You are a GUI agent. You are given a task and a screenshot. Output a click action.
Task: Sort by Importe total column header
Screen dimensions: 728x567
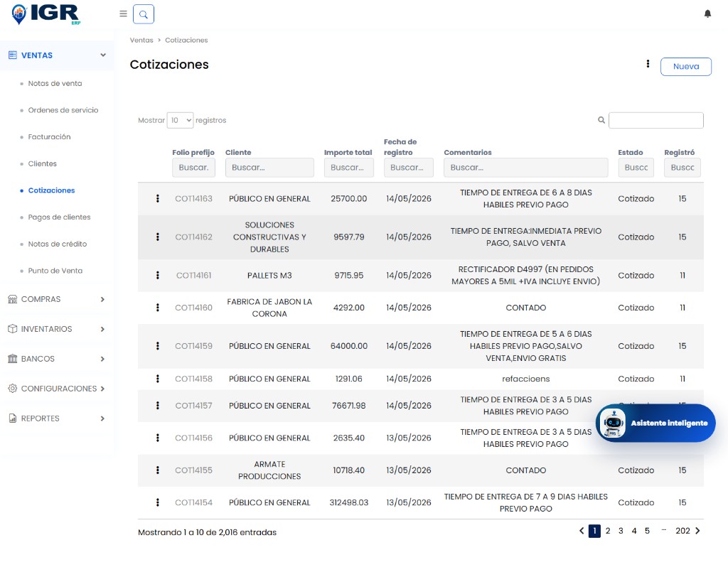[348, 153]
